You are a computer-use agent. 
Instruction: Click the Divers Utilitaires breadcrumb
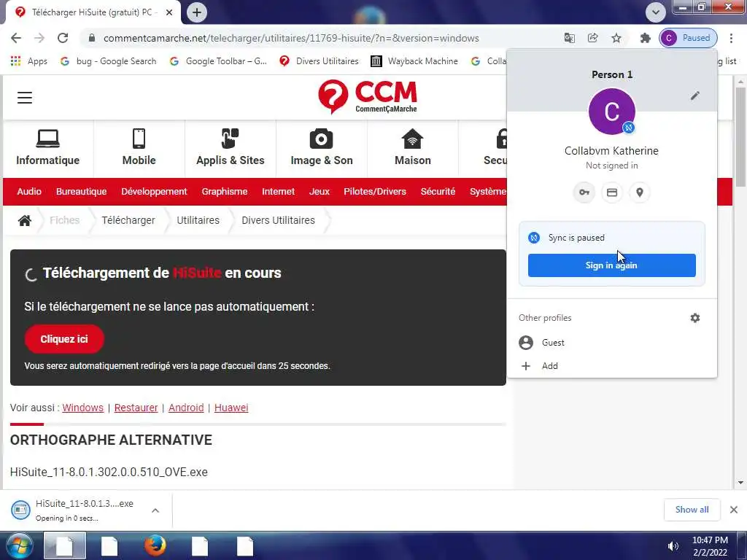click(278, 220)
